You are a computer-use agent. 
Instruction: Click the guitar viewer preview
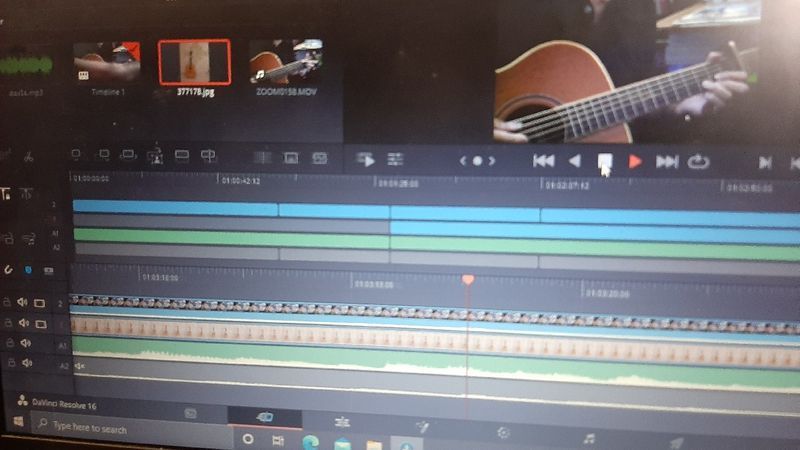[628, 71]
